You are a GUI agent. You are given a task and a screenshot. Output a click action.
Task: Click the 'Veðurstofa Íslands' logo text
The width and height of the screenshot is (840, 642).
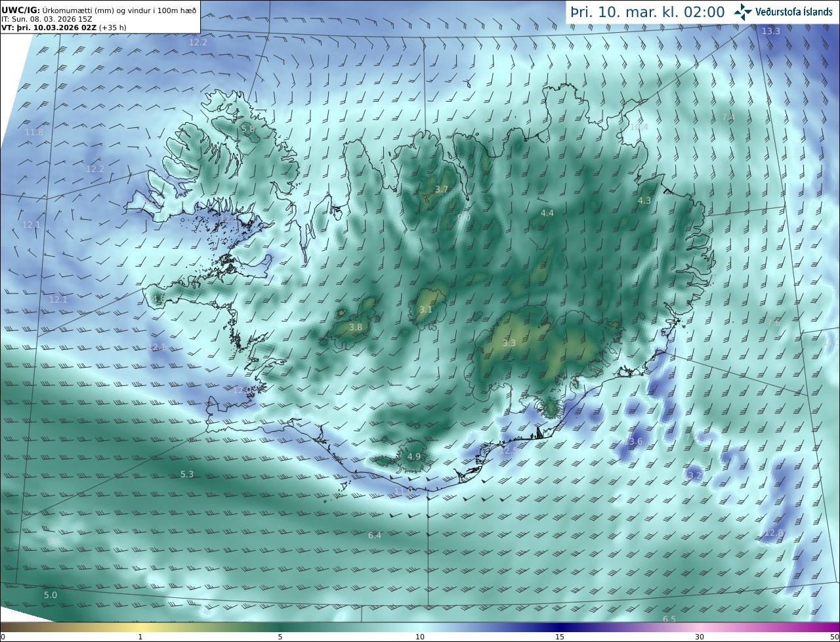pos(794,12)
